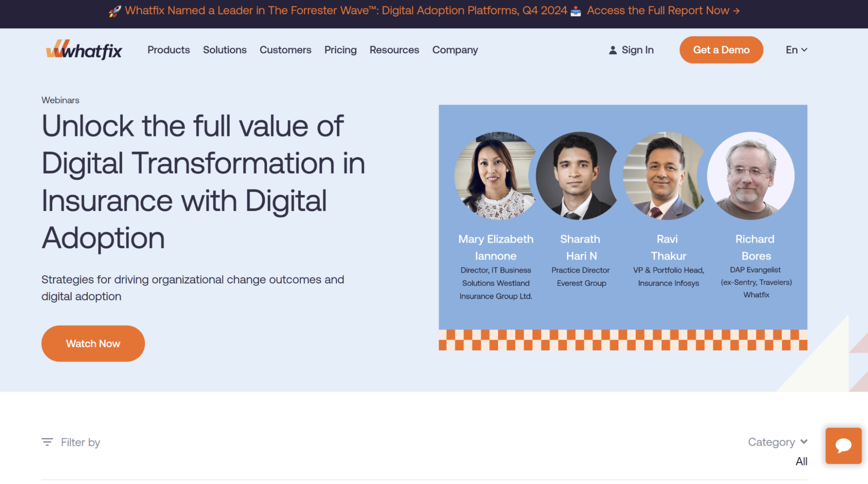Go to the Pricing page
Image resolution: width=868 pixels, height=484 pixels.
pos(340,50)
